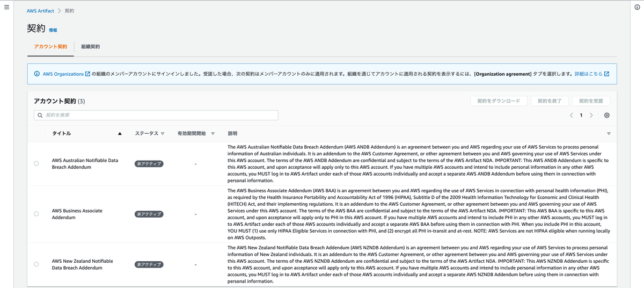The image size is (644, 288).
Task: Open the hamburger navigation menu
Action: pyautogui.click(x=6, y=6)
